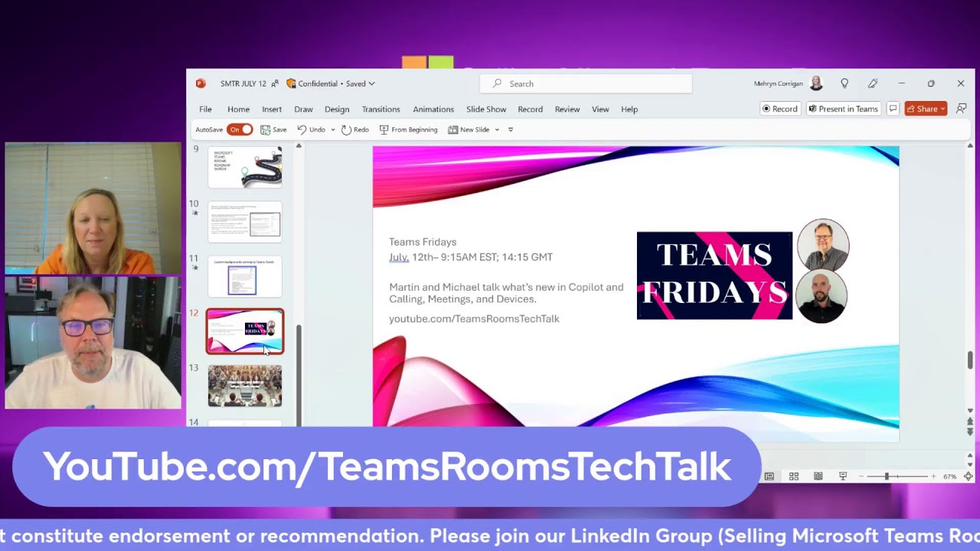Switch to Reading View icon
980x551 pixels.
click(818, 476)
